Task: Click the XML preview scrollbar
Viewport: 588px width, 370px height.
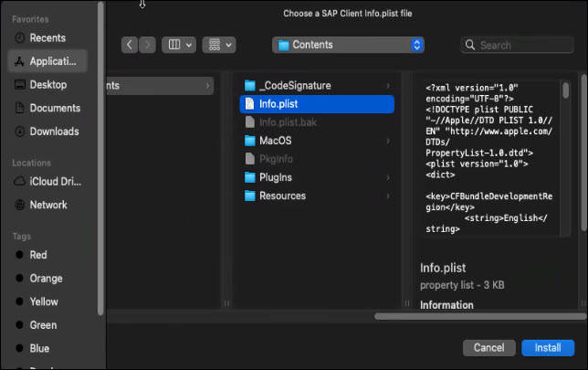Action: tap(565, 90)
